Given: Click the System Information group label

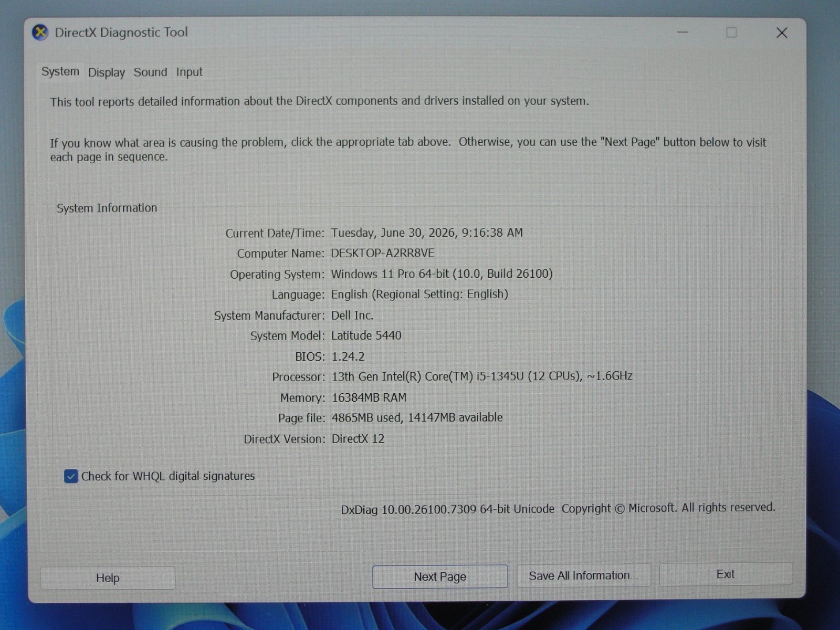Looking at the screenshot, I should coord(107,208).
